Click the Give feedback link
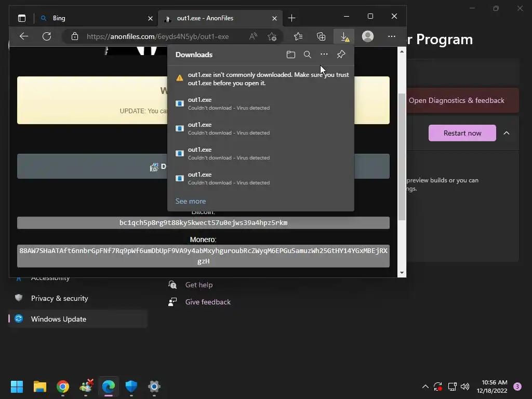The image size is (532, 399). tap(208, 302)
